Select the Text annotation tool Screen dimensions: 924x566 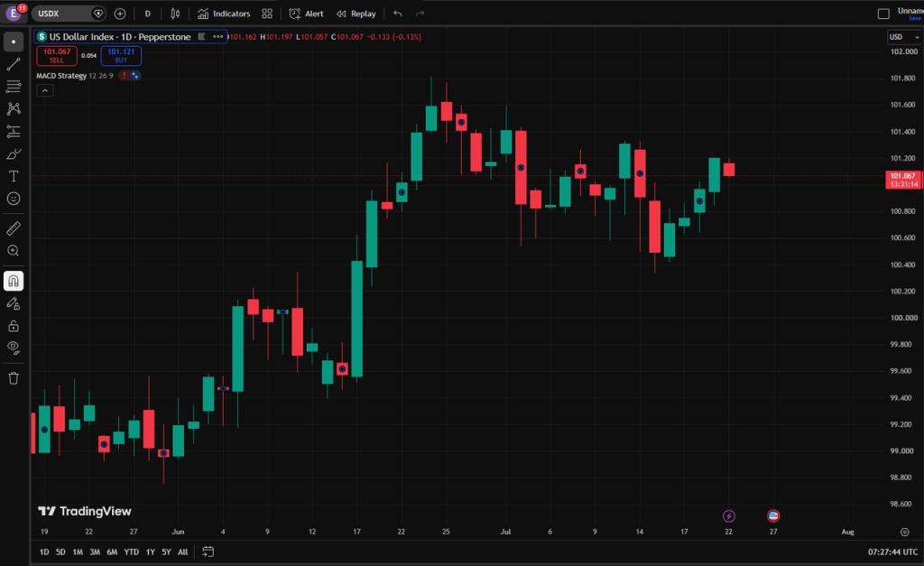[14, 176]
